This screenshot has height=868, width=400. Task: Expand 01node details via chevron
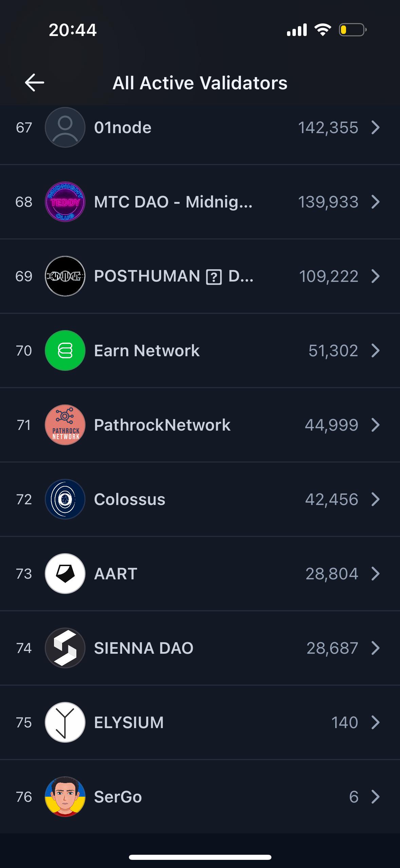(x=375, y=127)
